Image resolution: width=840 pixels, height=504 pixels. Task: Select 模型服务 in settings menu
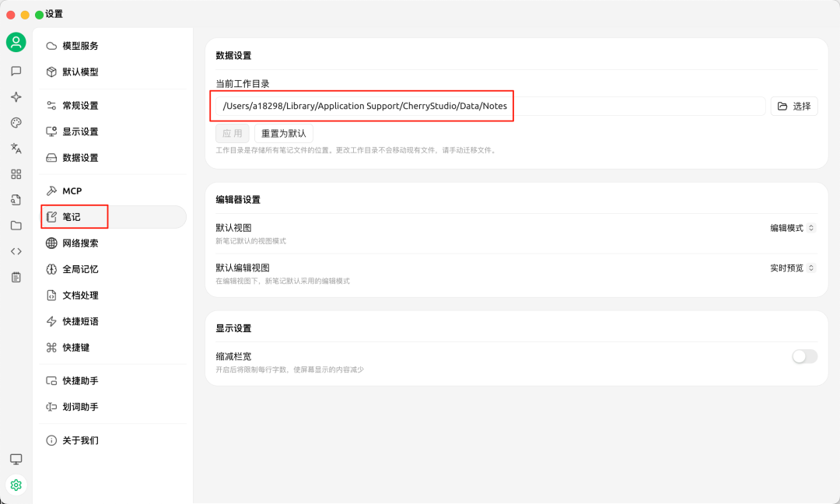(x=80, y=46)
